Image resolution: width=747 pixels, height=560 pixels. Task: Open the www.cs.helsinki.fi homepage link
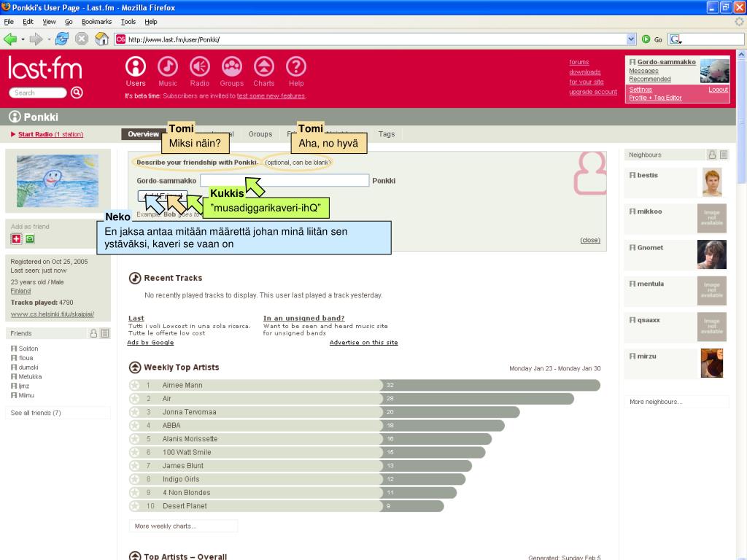(52, 314)
